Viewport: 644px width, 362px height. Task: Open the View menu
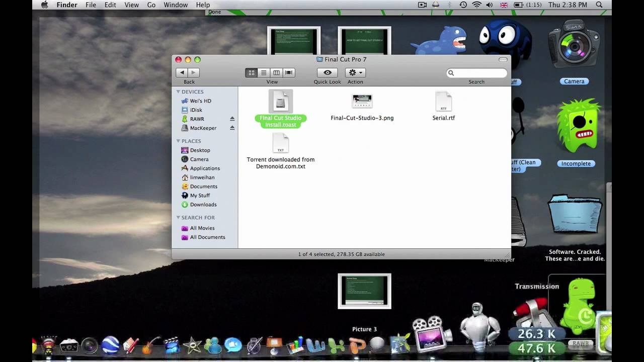pos(131,5)
